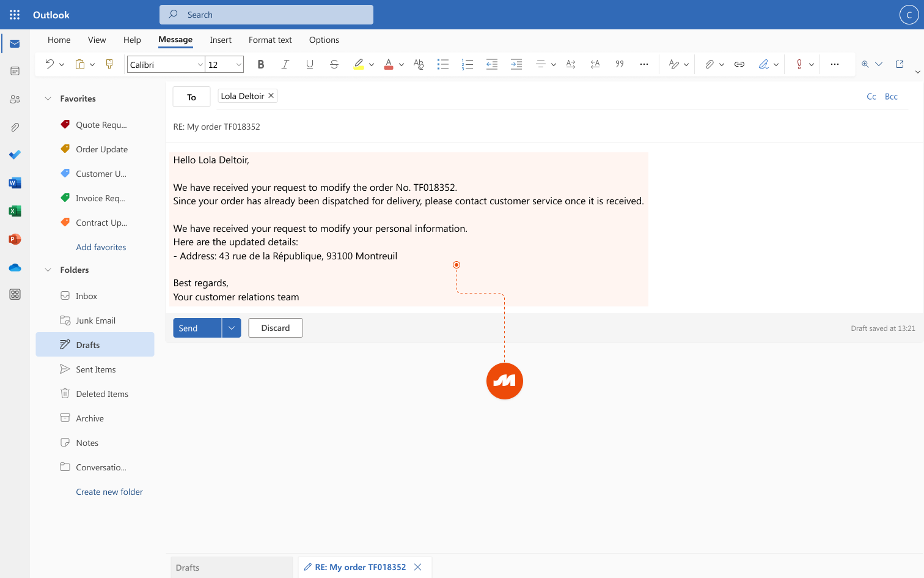Collapse the Favorites section
Screen dimensions: 924x578
[48, 98]
